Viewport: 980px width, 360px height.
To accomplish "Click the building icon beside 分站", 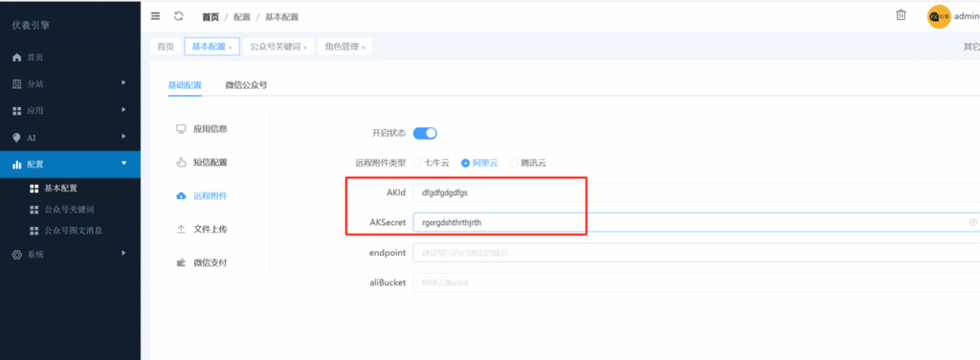I will (17, 83).
